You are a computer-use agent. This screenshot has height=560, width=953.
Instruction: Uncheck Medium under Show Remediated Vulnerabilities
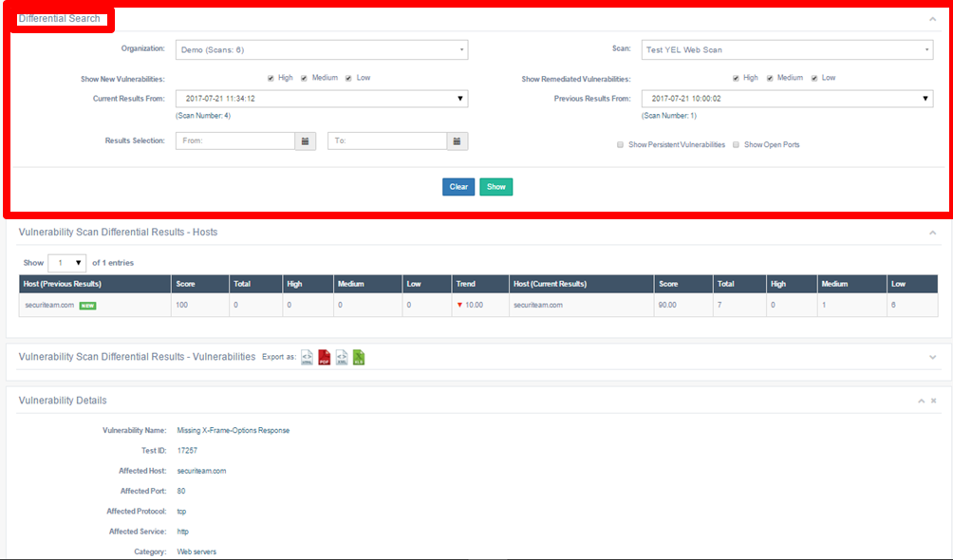coord(770,78)
